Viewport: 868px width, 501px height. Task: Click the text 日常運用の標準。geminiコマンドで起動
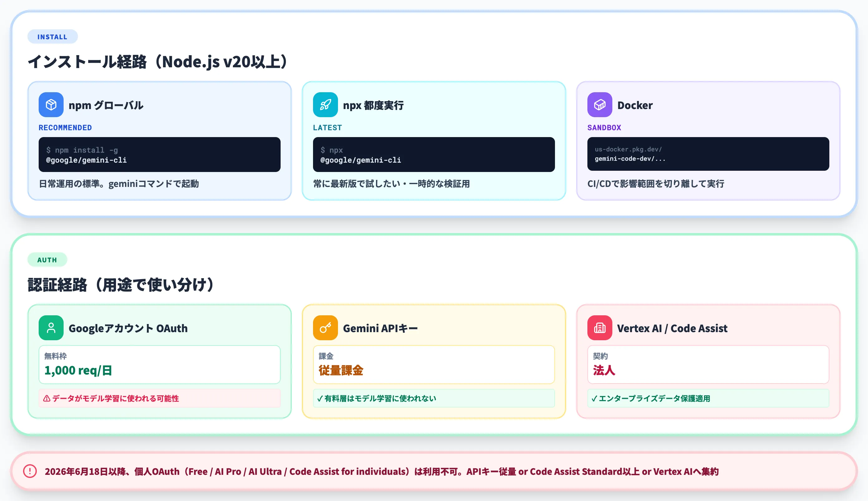[119, 184]
